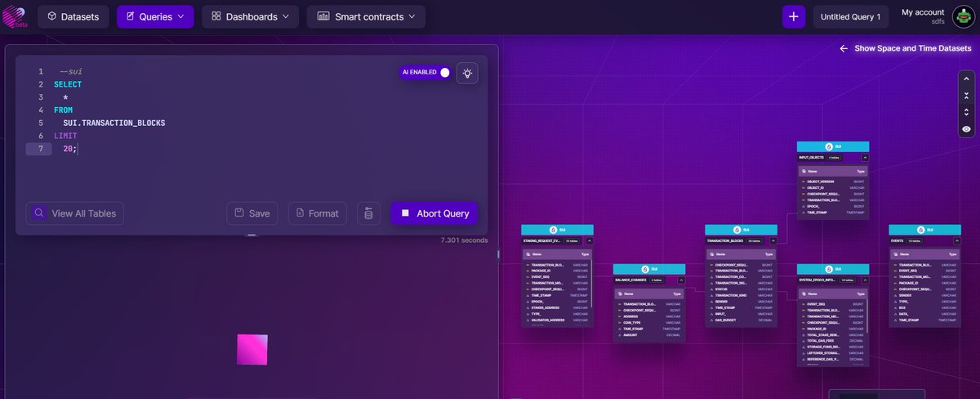Click the 7.301 seconds timer text

pos(464,240)
